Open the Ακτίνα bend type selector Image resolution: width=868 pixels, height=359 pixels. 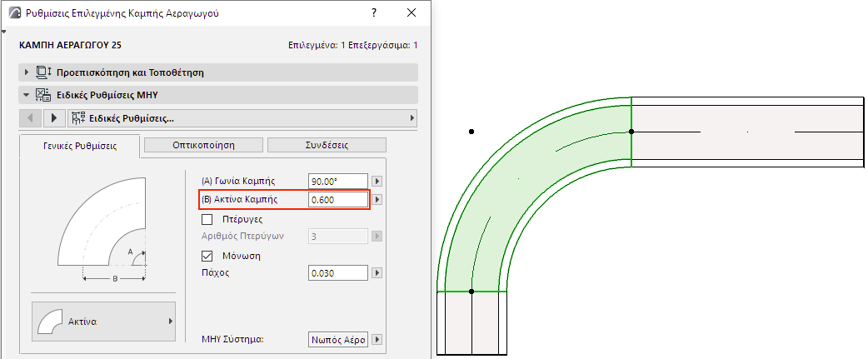pos(103,322)
